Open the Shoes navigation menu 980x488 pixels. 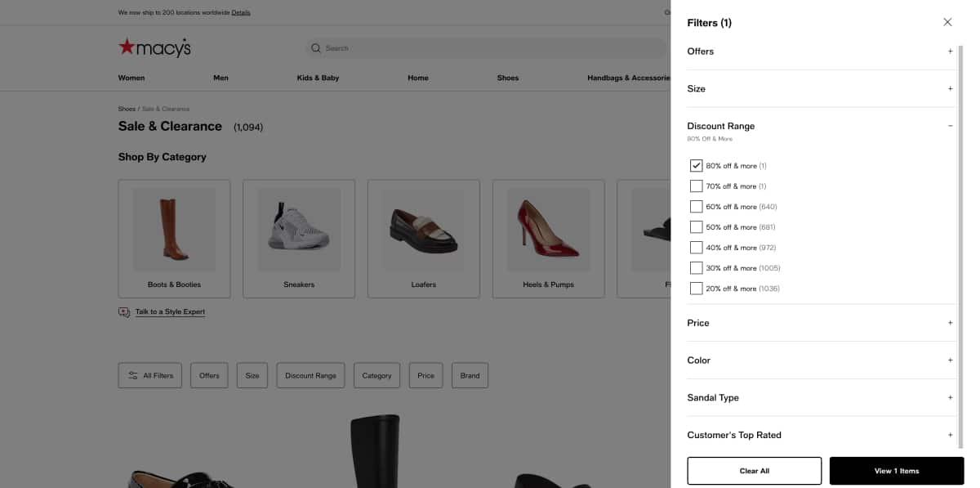tap(507, 78)
